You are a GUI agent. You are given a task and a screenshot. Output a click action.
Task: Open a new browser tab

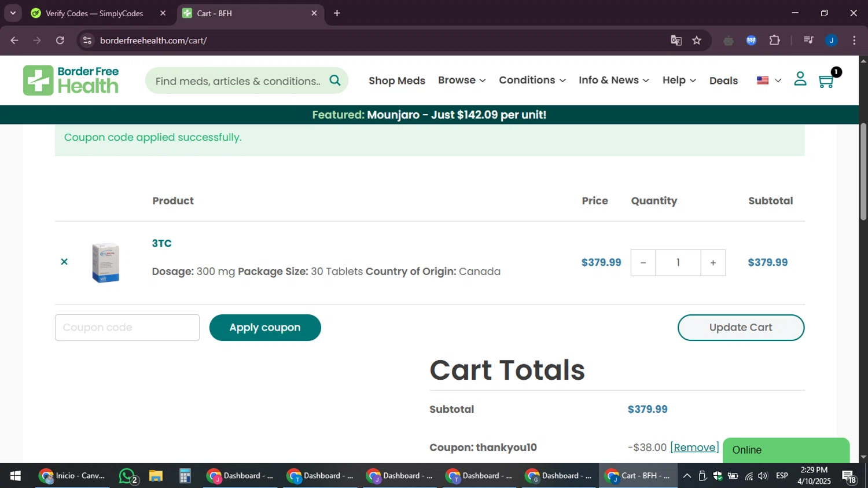(337, 13)
